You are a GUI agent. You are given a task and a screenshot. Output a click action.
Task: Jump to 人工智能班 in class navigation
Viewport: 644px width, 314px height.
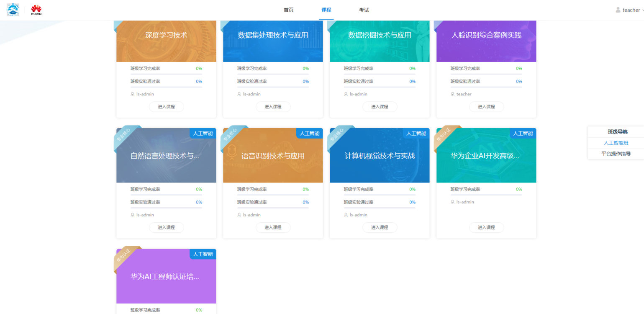click(x=616, y=143)
